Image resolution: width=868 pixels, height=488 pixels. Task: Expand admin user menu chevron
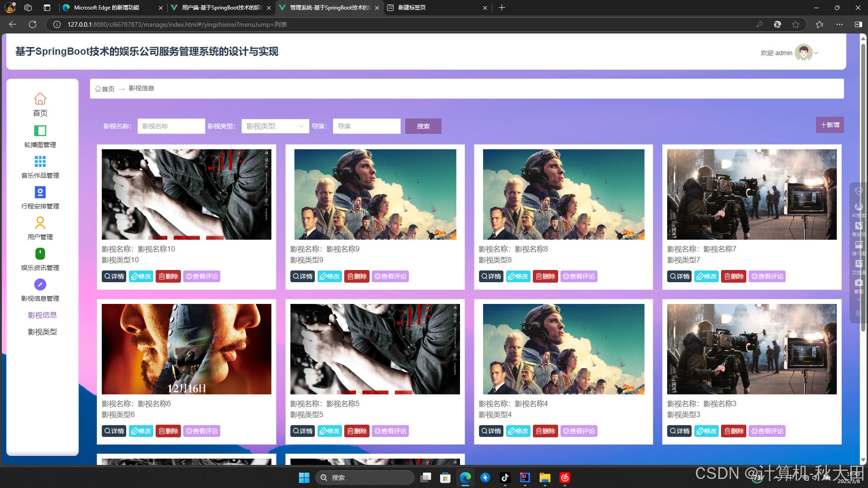pos(816,53)
